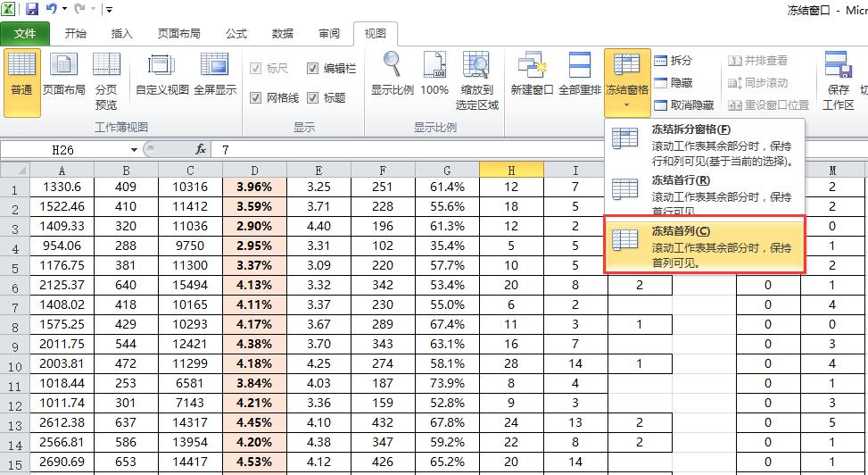Viewport: 868px width, 475px height.
Task: Click column header M
Action: (x=832, y=170)
